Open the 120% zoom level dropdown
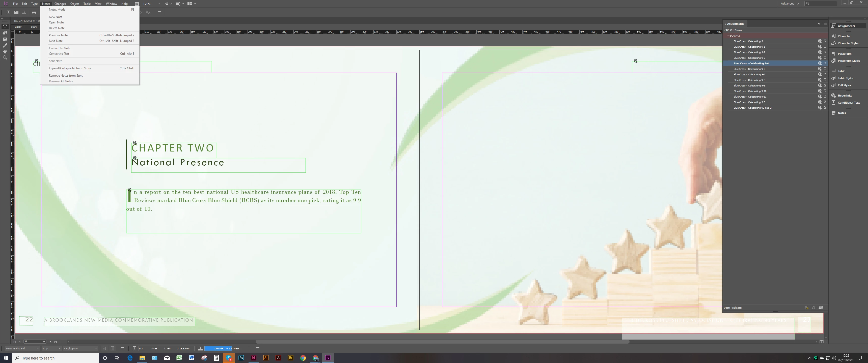 tap(159, 4)
